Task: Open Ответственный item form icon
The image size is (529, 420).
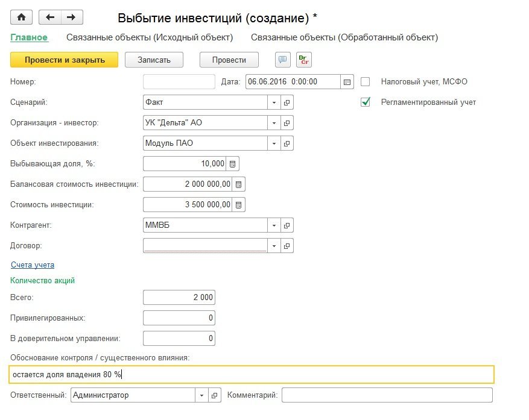Action: tap(214, 395)
